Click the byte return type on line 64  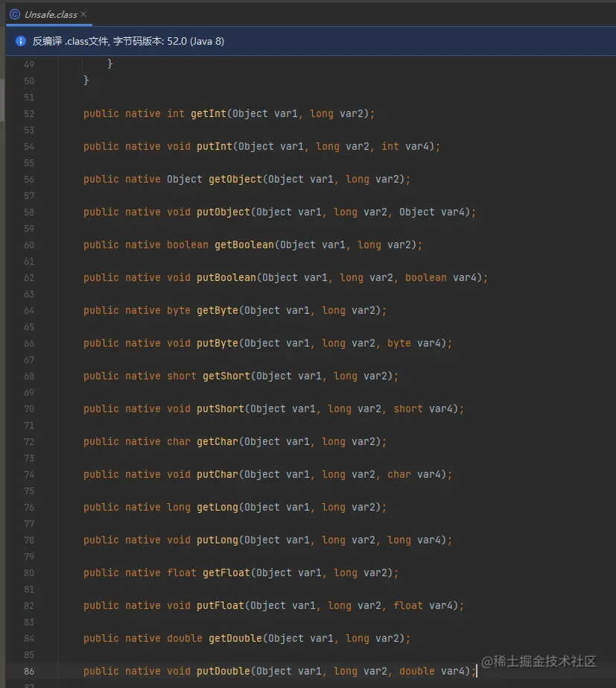[179, 311]
